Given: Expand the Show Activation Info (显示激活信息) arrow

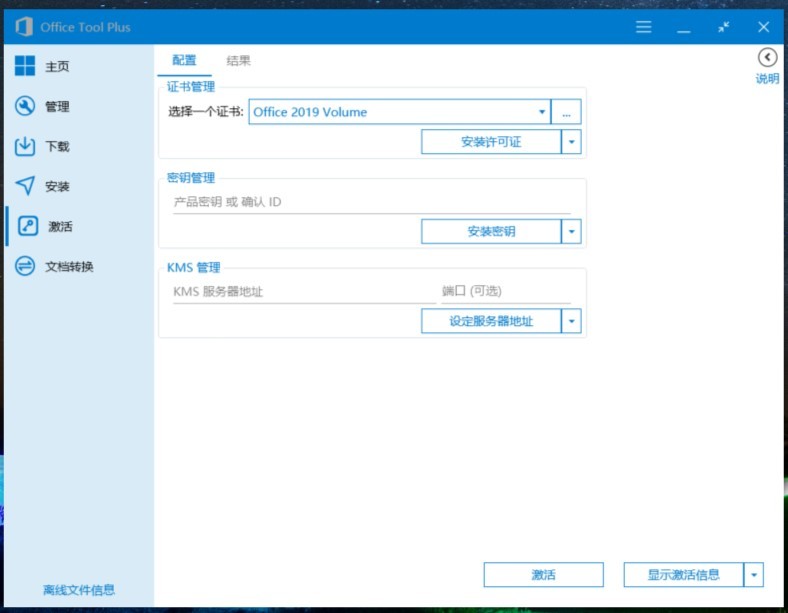Looking at the screenshot, I should [x=754, y=575].
